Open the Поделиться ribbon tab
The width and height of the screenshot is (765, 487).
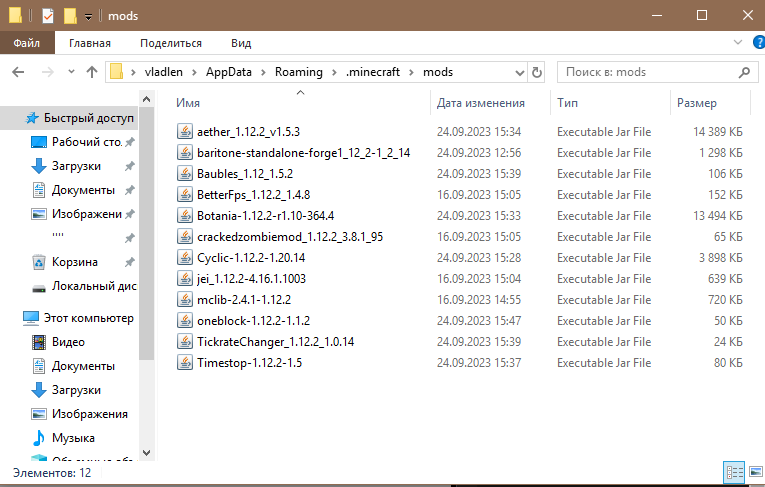point(171,43)
